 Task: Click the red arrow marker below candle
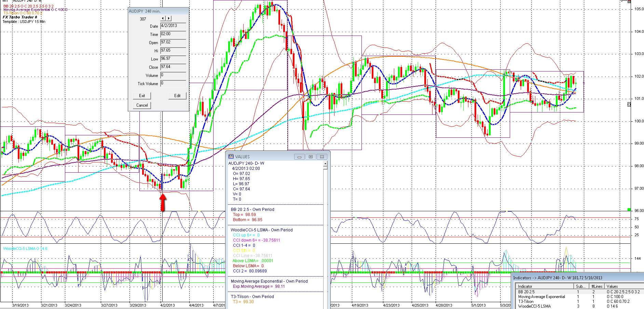click(x=163, y=202)
